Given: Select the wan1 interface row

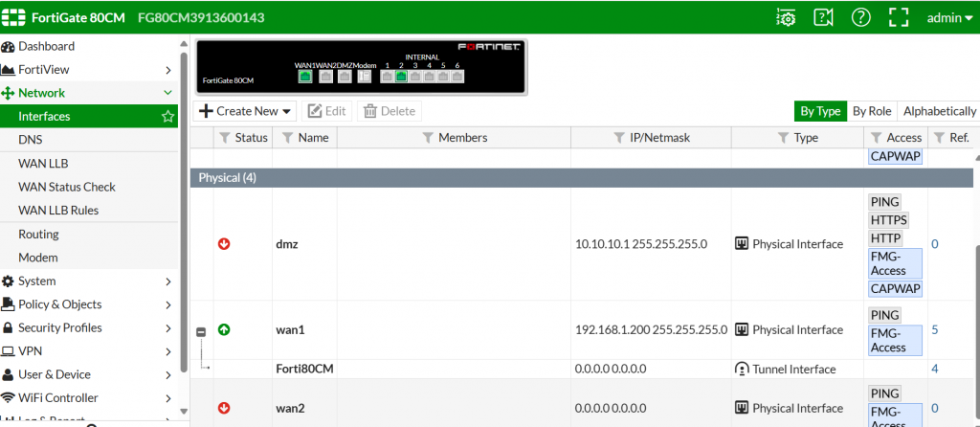Looking at the screenshot, I should (580, 330).
